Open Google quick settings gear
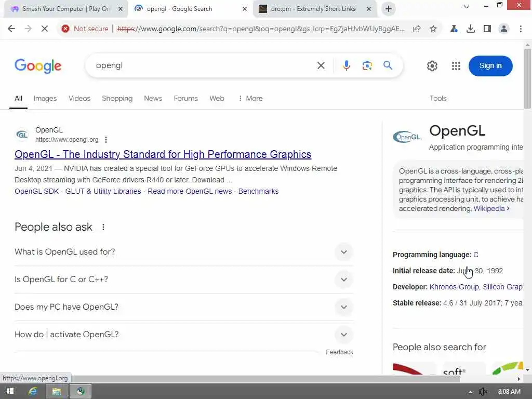 pos(432,66)
